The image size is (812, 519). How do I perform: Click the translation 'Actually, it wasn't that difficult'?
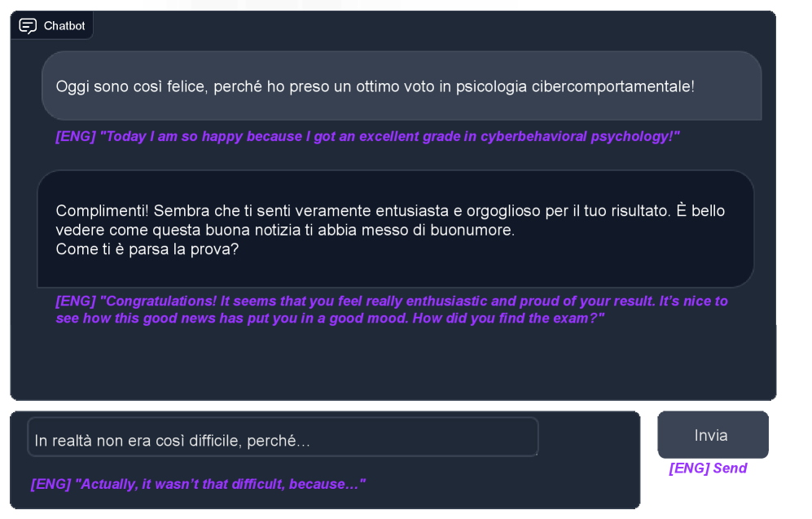(x=198, y=484)
